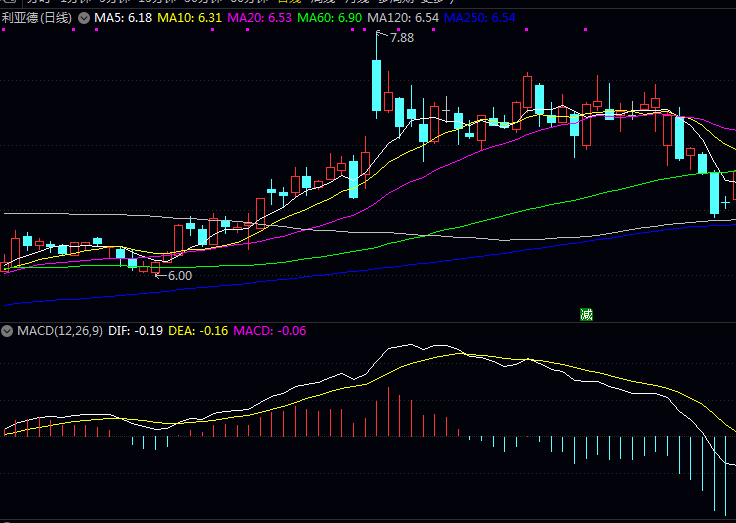This screenshot has width=736, height=523.
Task: Click the green MA60 value label
Action: click(329, 18)
